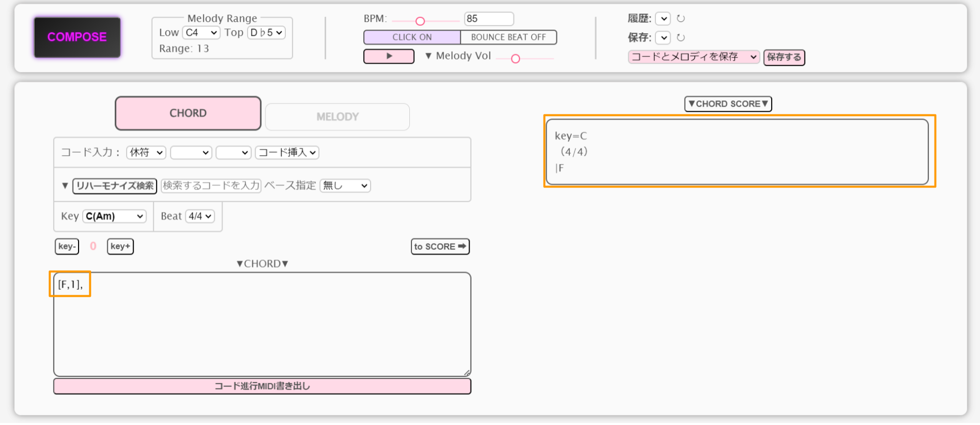Click the to SCORE arrow button

440,247
